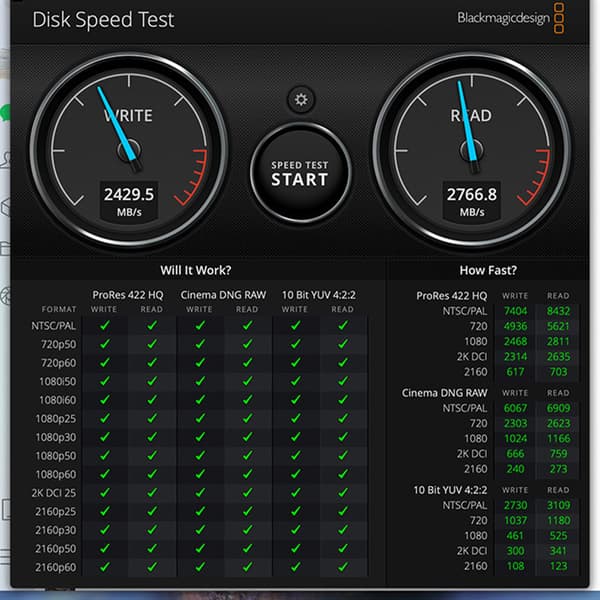The height and width of the screenshot is (600, 600).
Task: Click the 273 Cinema DNG 2160 read value
Action: click(558, 469)
